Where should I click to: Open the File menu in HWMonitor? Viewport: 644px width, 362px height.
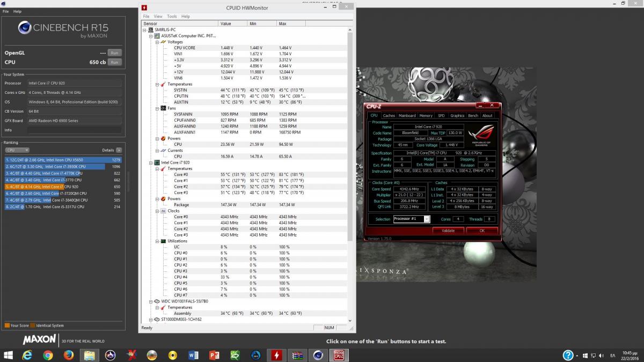pyautogui.click(x=146, y=17)
